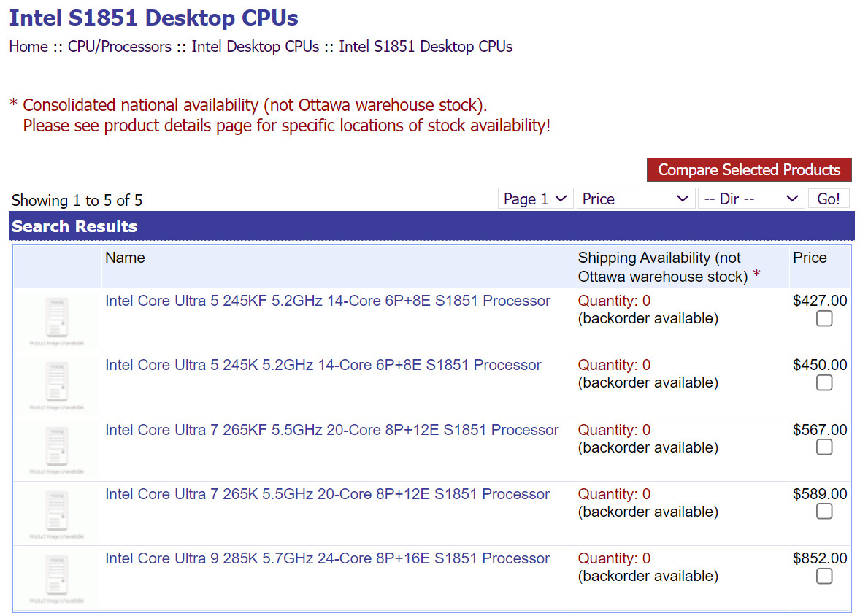Mark the $852.00 Core Ultra 9 for comparison
The height and width of the screenshot is (616, 860).
point(823,577)
